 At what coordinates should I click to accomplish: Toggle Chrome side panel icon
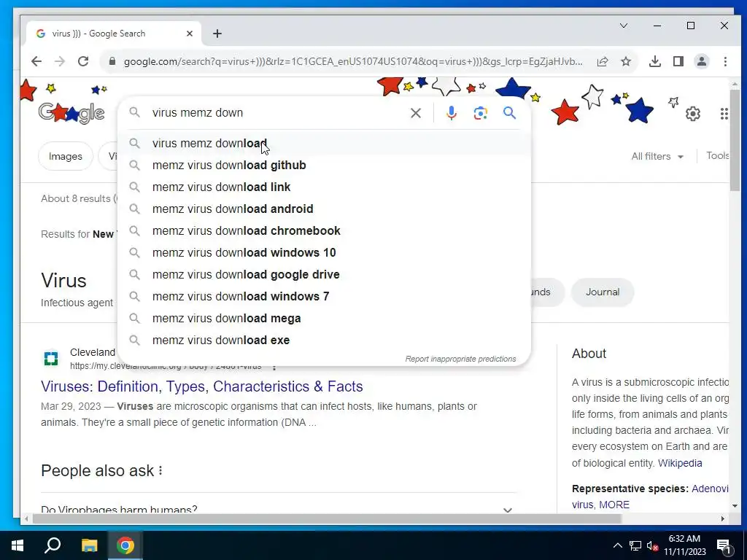tap(678, 61)
